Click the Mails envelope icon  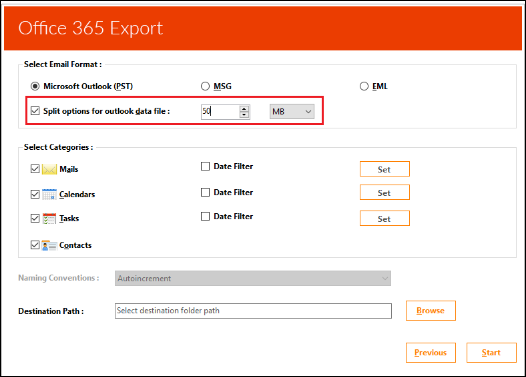(x=49, y=169)
